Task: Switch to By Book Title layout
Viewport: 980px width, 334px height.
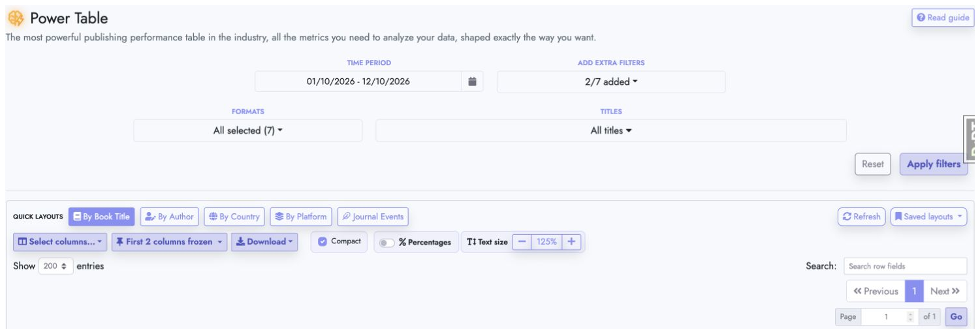Action: (102, 217)
